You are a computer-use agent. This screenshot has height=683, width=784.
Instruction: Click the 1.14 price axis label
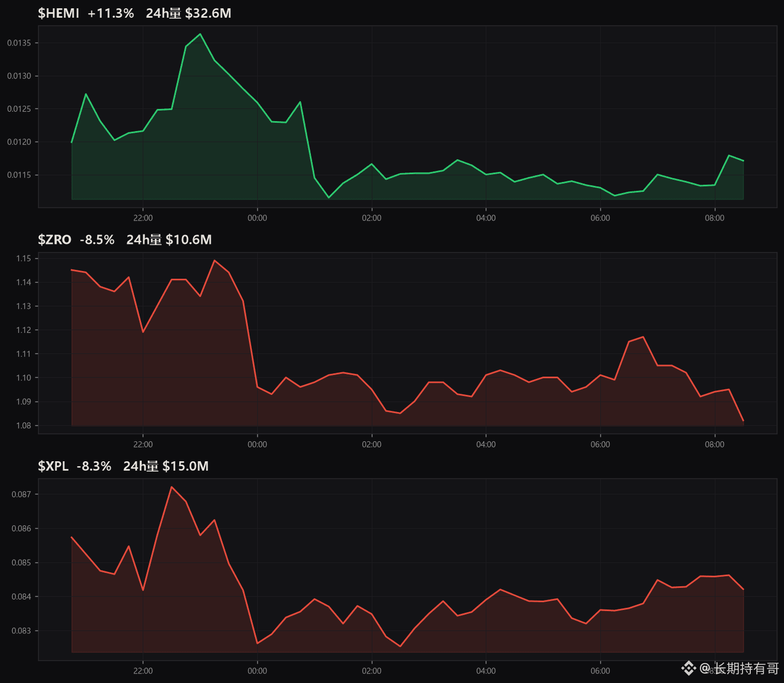[24, 283]
